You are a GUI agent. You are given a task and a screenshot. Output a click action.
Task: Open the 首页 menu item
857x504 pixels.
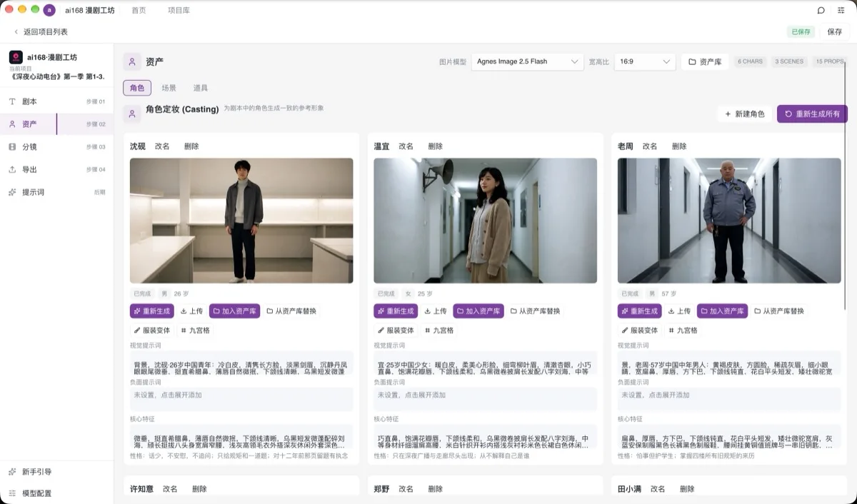click(x=139, y=11)
